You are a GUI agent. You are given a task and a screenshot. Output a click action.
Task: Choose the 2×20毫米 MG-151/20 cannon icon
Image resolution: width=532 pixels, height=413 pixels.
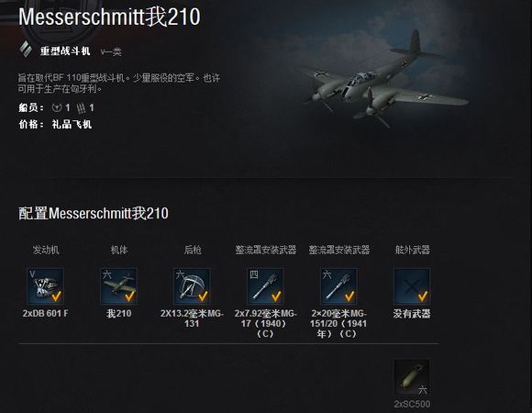tap(338, 286)
